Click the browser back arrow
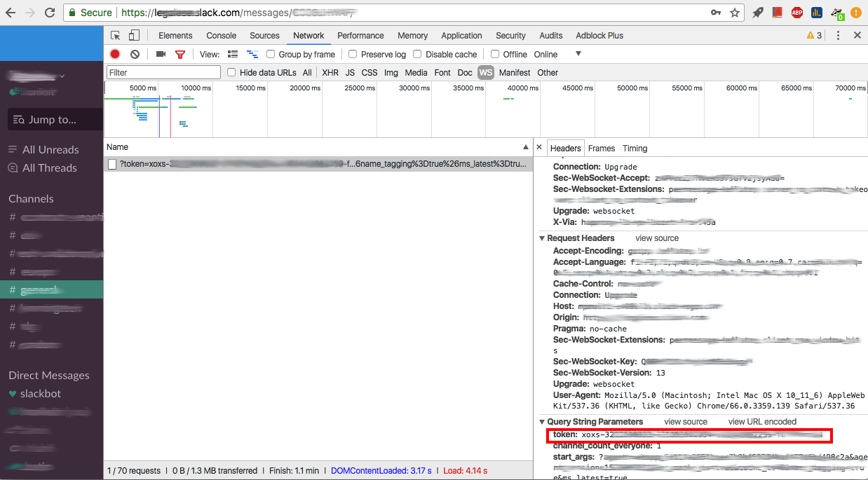The width and height of the screenshot is (868, 480). 12,13
